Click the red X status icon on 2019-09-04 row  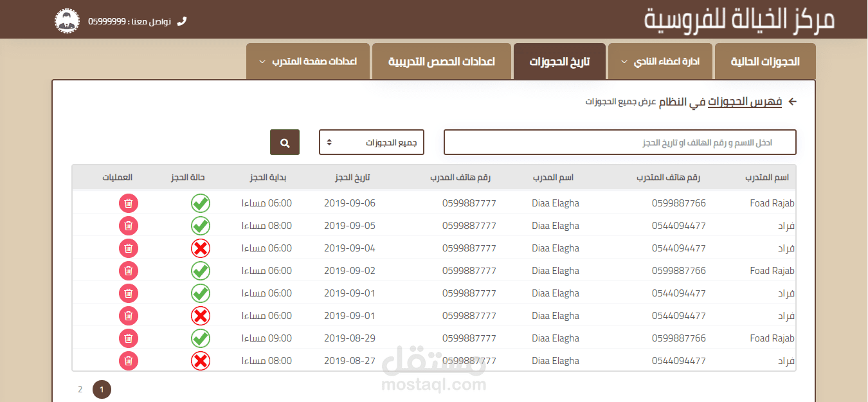(x=200, y=248)
